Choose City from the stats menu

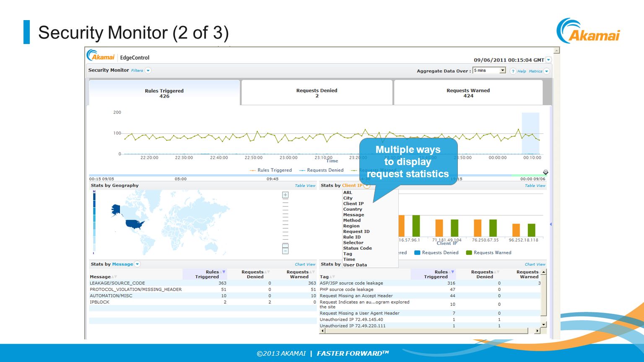click(348, 198)
